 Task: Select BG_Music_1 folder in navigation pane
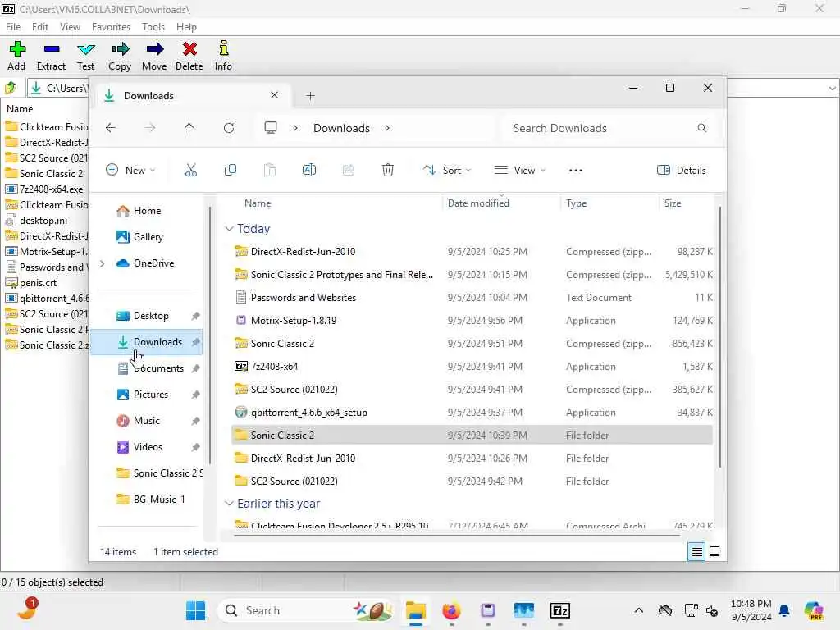[146, 500]
